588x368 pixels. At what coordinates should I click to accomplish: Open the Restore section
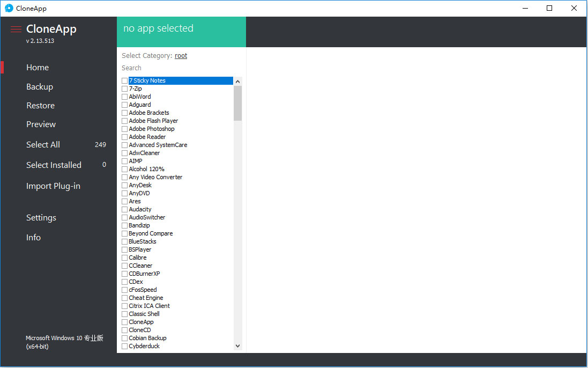[40, 105]
